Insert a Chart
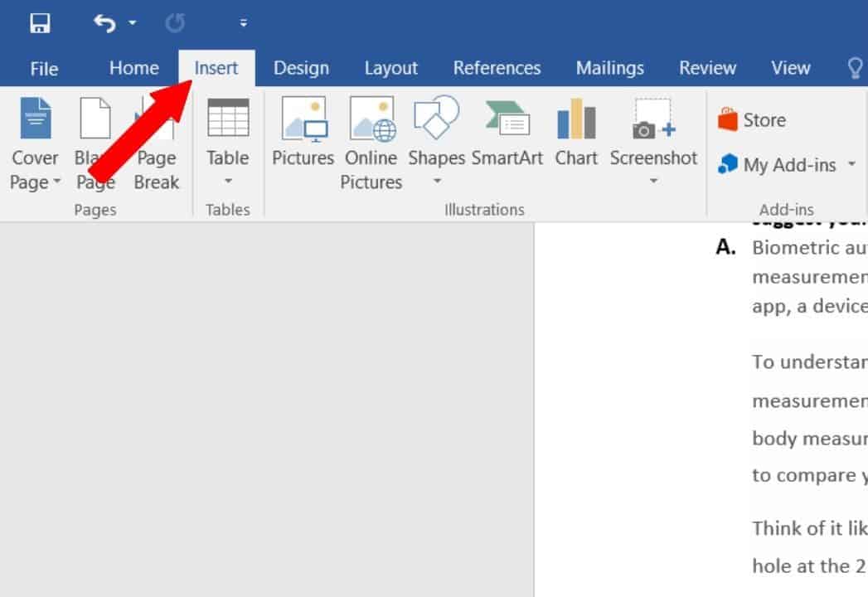The height and width of the screenshot is (597, 868). click(x=576, y=133)
